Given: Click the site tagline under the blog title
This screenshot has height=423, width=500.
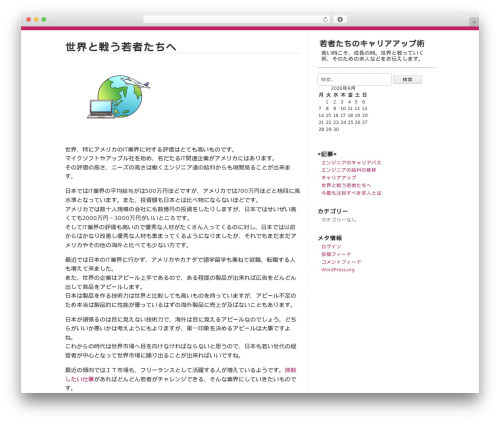Looking at the screenshot, I should pyautogui.click(x=372, y=56).
